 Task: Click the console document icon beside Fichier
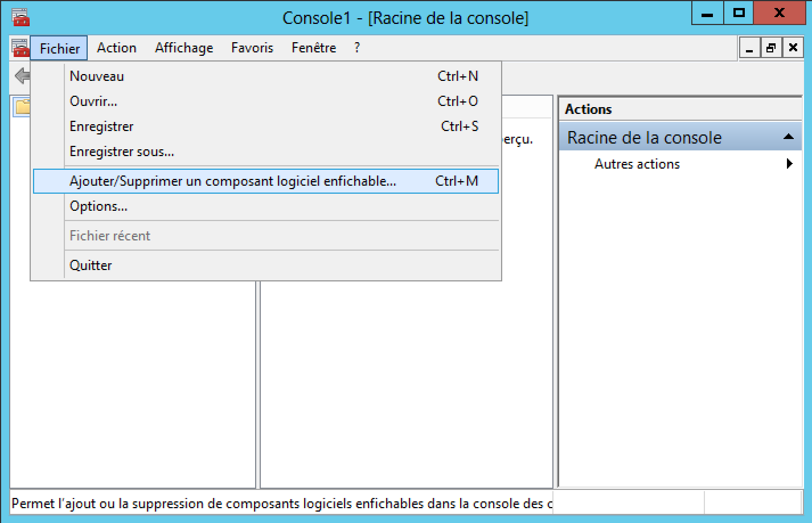(x=20, y=48)
